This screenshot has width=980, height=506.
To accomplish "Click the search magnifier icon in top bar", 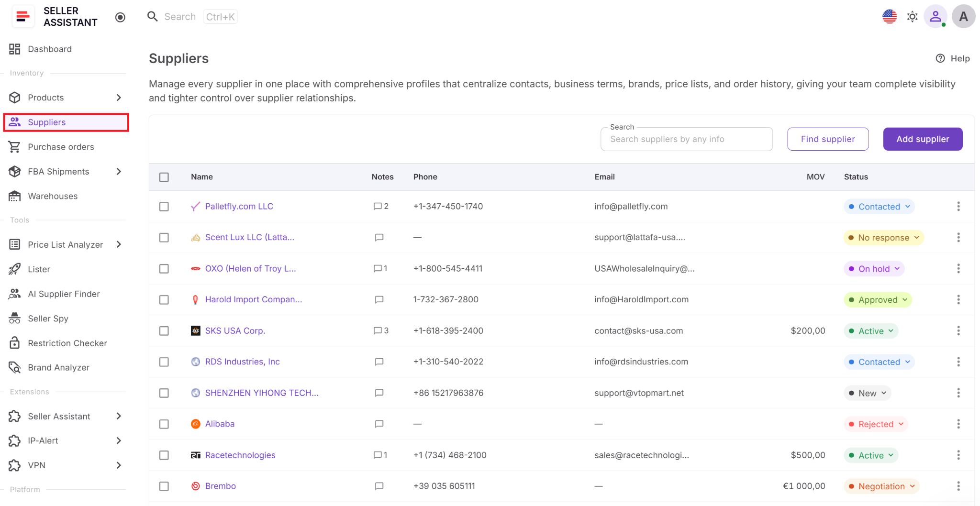I will (152, 17).
